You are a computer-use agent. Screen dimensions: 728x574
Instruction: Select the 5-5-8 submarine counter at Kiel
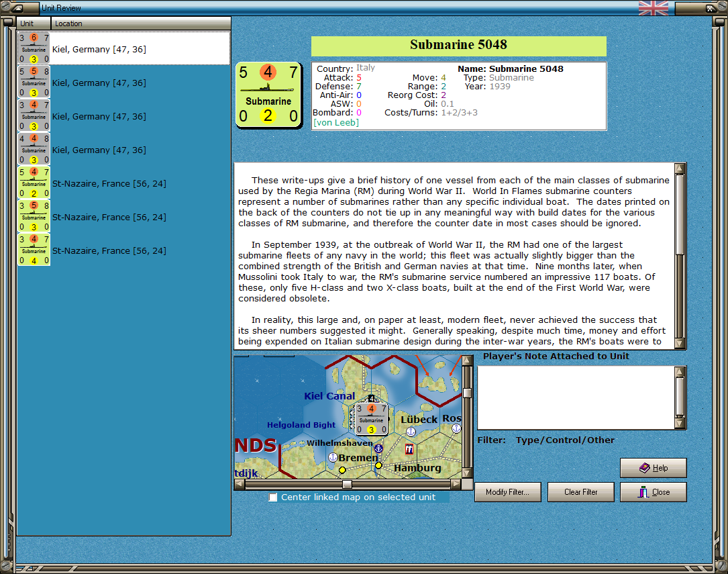point(34,82)
